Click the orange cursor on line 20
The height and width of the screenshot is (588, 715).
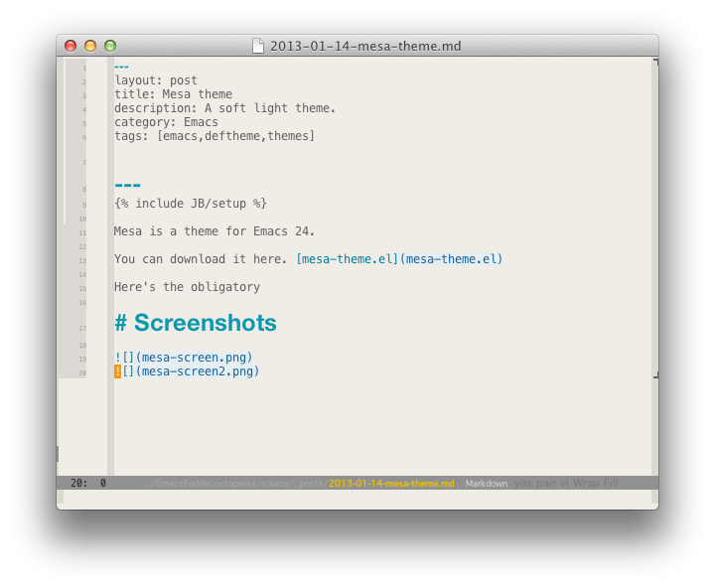[117, 371]
